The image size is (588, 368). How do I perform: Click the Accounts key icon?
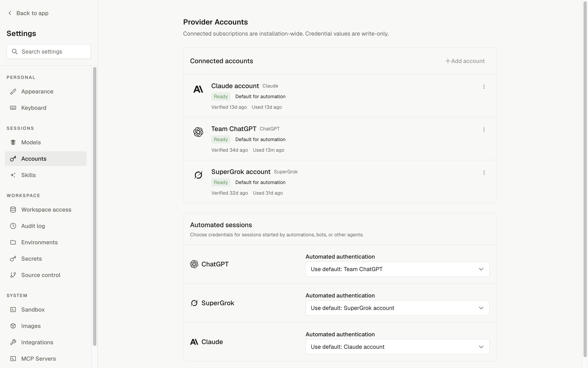pyautogui.click(x=13, y=159)
